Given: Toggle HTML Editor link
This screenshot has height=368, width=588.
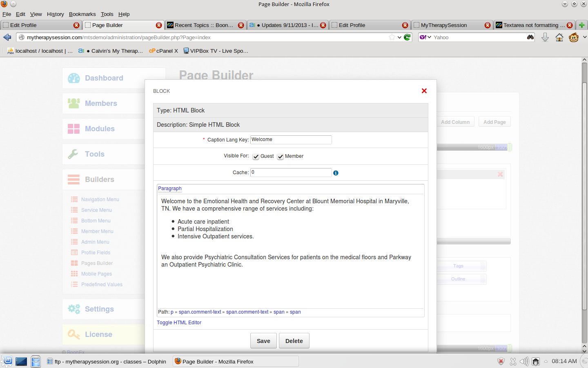Looking at the screenshot, I should coord(179,323).
